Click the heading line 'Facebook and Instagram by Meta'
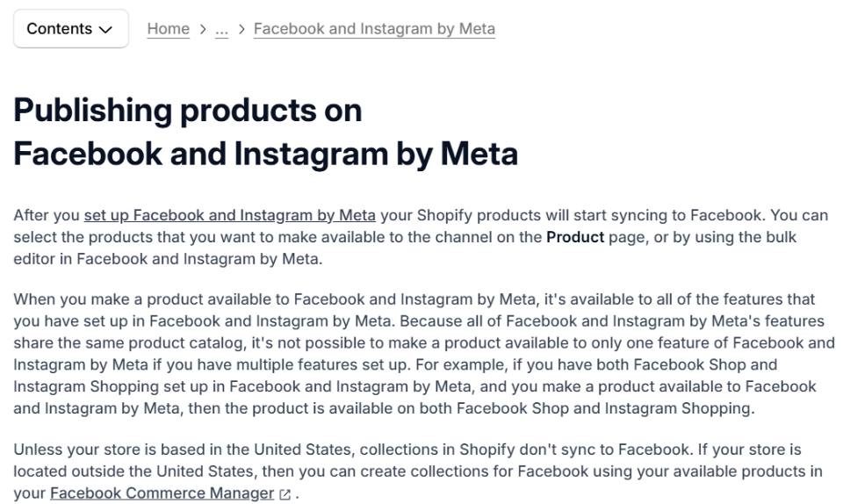Screen dimensions: 843x504 (265, 154)
